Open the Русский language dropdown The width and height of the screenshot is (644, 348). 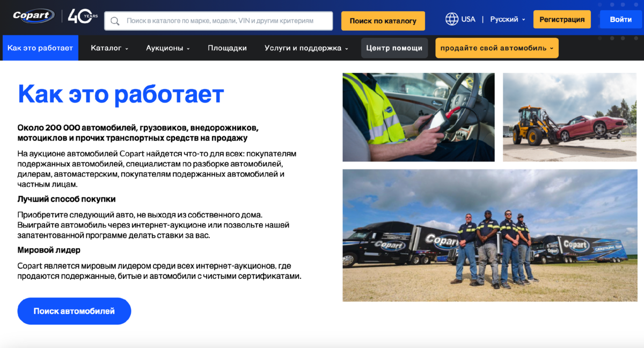[x=508, y=19]
